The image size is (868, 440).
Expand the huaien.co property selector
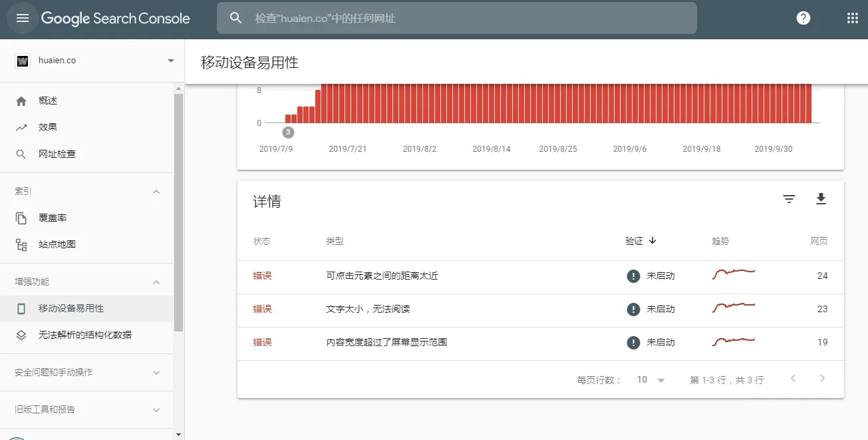click(x=170, y=60)
